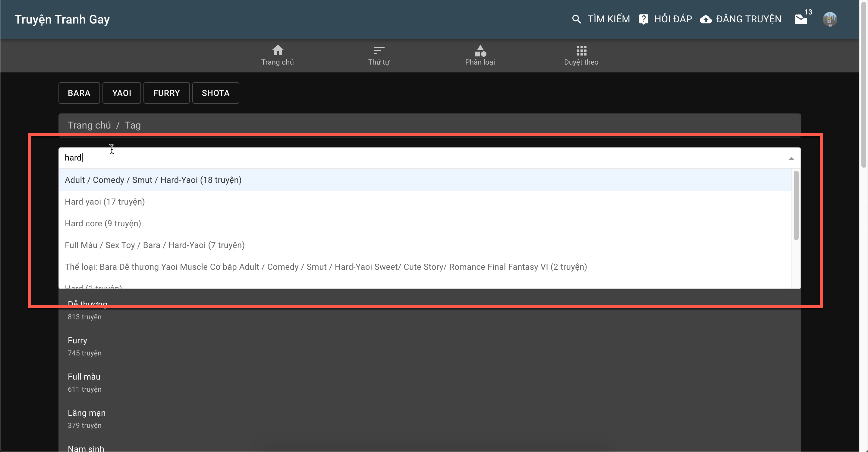Click the upload cloud Đăng Truyện icon
This screenshot has width=868, height=452.
click(x=706, y=19)
